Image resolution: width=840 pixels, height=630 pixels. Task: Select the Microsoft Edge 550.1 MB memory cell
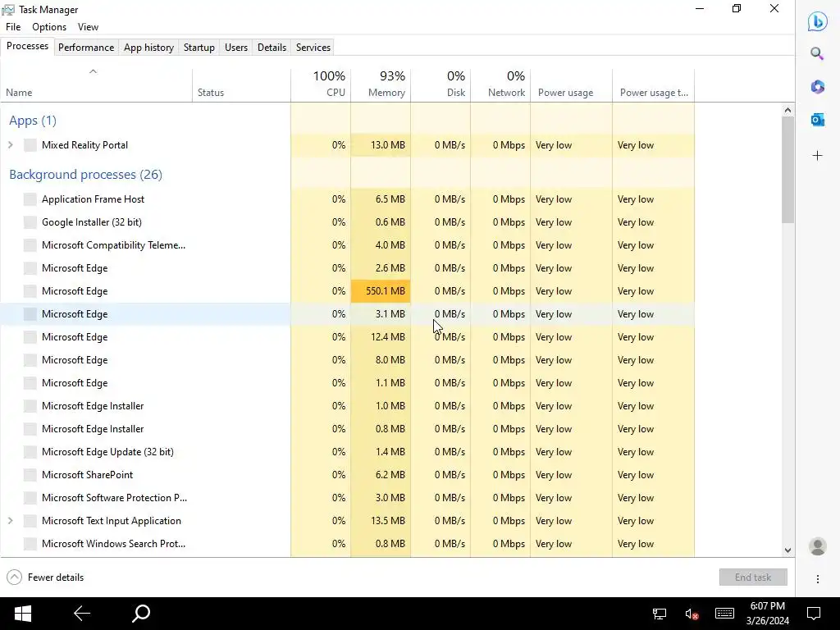(x=381, y=291)
